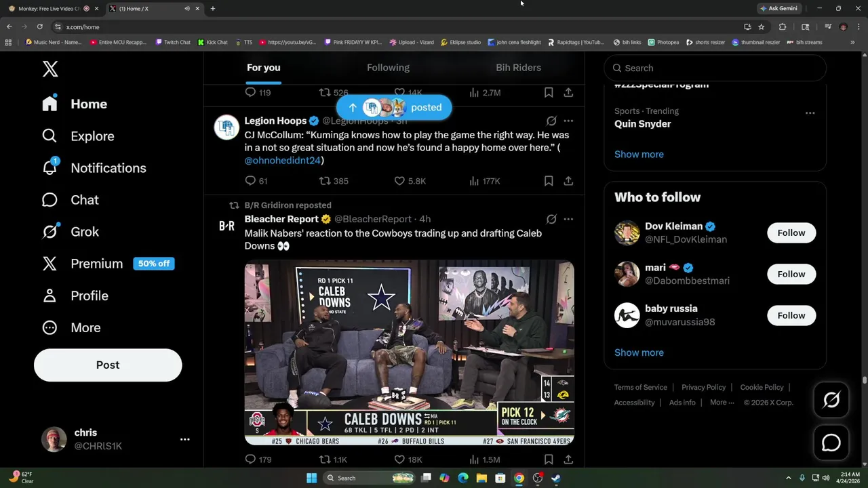The image size is (868, 488).
Task: Click the X logo in sidebar
Action: [50, 69]
